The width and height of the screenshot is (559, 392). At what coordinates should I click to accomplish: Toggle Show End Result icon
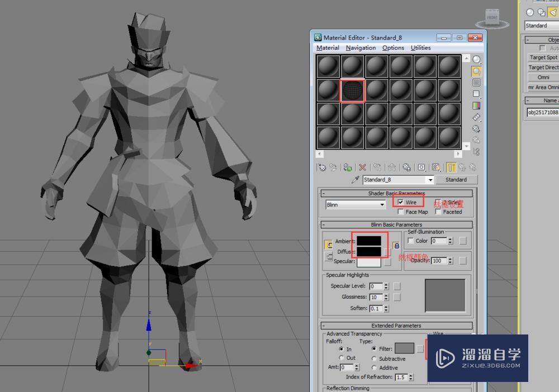(451, 168)
